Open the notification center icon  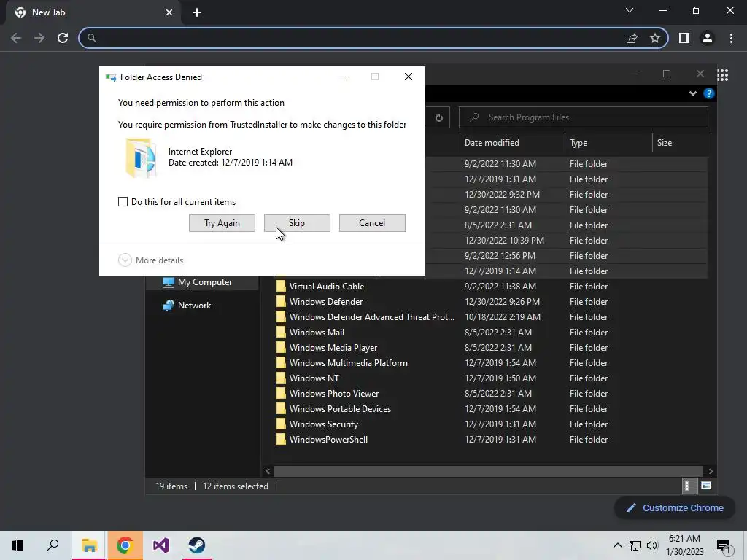[724, 546]
